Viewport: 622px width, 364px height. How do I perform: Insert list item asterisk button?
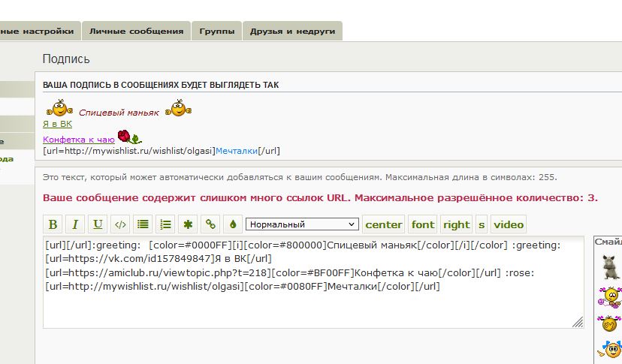click(x=189, y=224)
